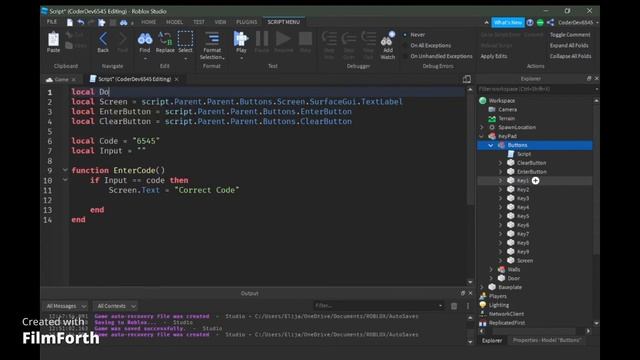Open the All Contexts dropdown in Output

coord(116,306)
